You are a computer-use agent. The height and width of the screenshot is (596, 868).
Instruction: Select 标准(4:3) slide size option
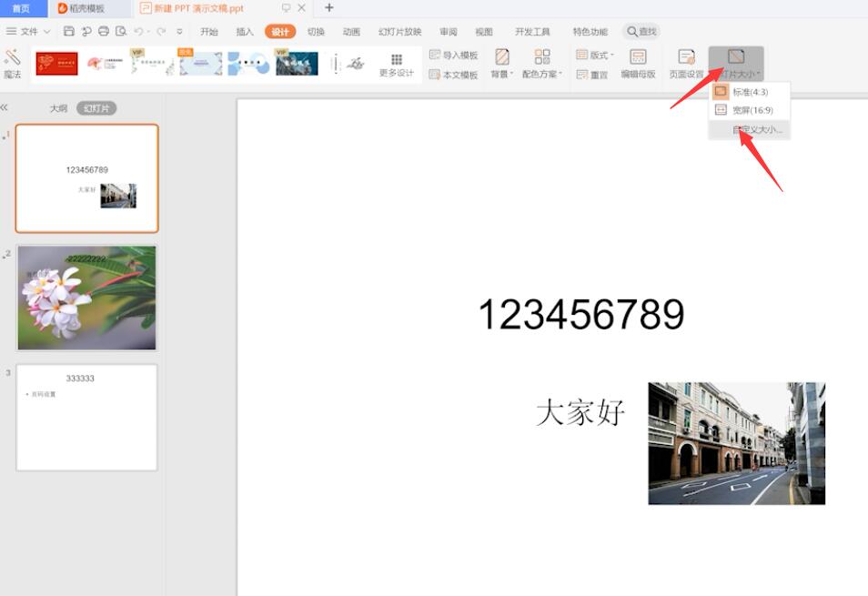click(x=750, y=92)
